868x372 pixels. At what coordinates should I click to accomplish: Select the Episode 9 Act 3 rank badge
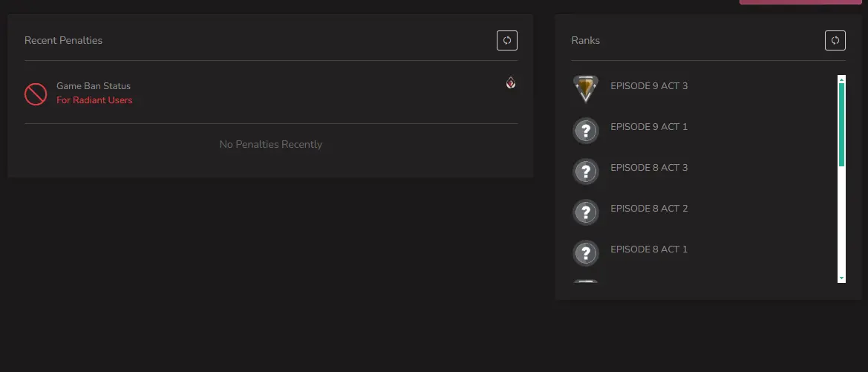[586, 89]
